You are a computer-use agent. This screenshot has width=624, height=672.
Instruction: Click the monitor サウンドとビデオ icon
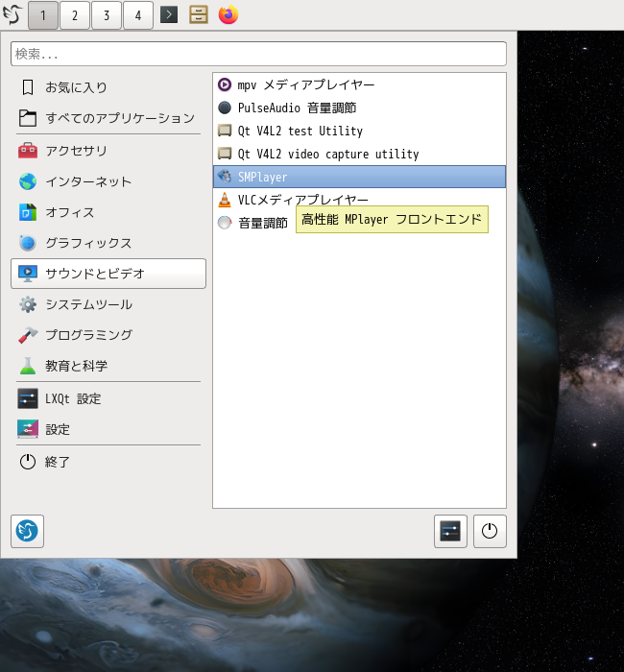tap(28, 274)
